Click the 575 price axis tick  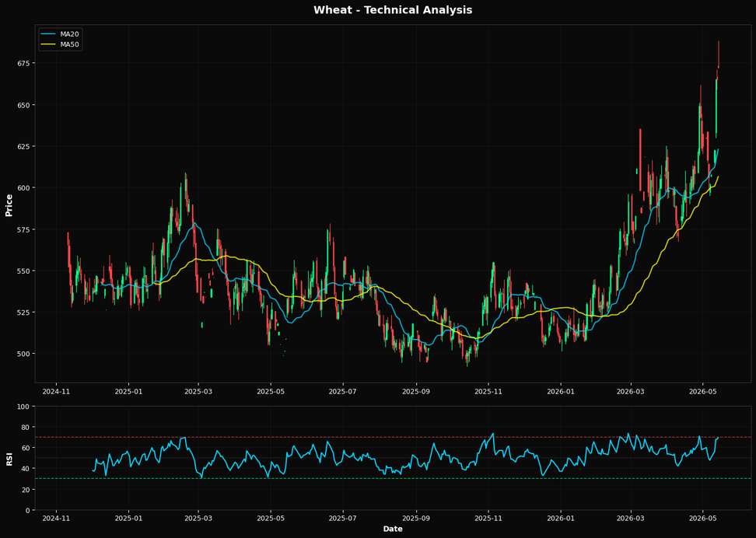25,229
